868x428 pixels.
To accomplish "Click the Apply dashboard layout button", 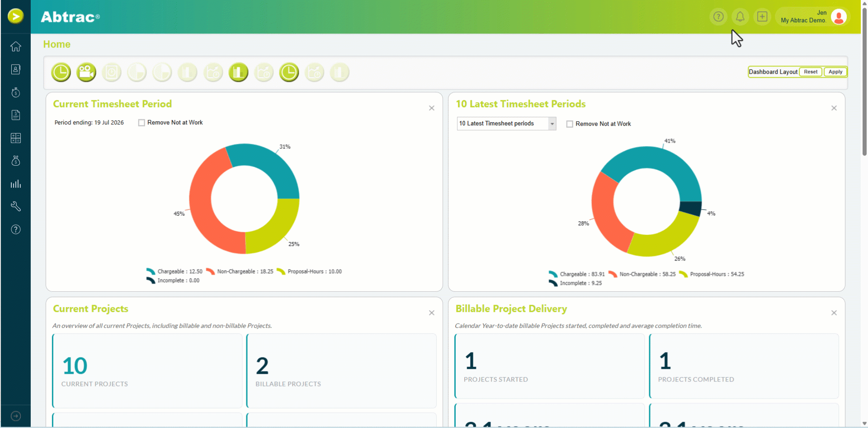I will tap(835, 72).
